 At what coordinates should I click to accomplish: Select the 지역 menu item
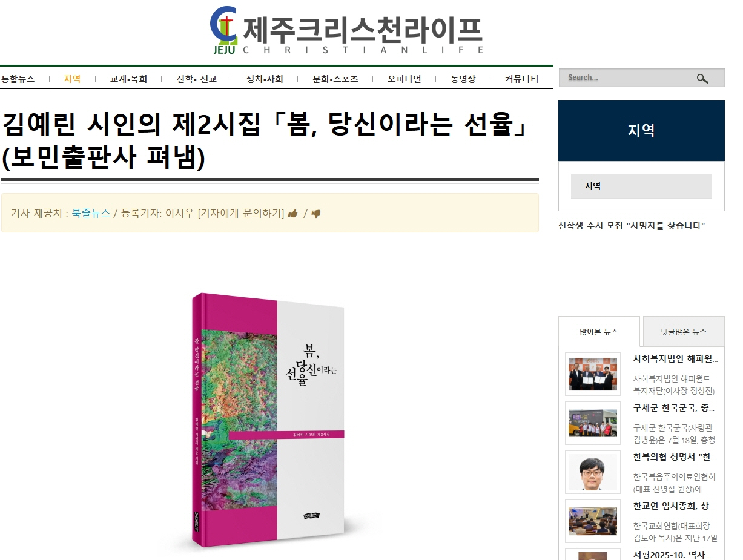tap(72, 79)
